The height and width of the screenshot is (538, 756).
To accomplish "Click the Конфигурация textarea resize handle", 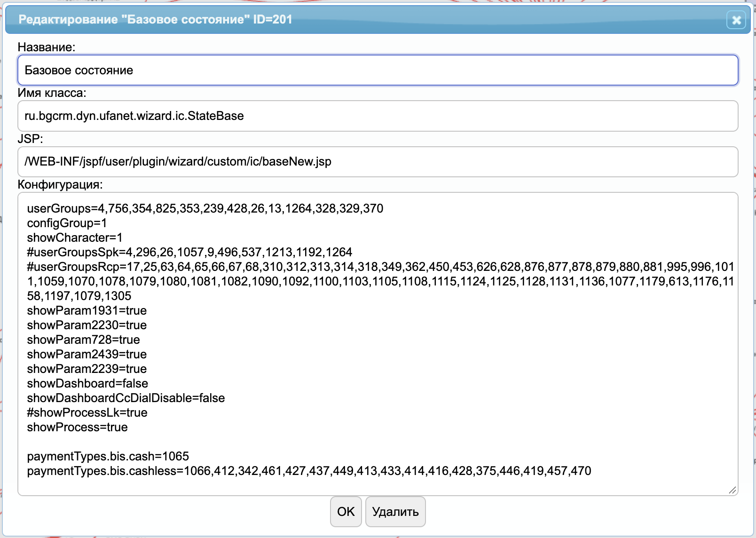I will point(732,490).
